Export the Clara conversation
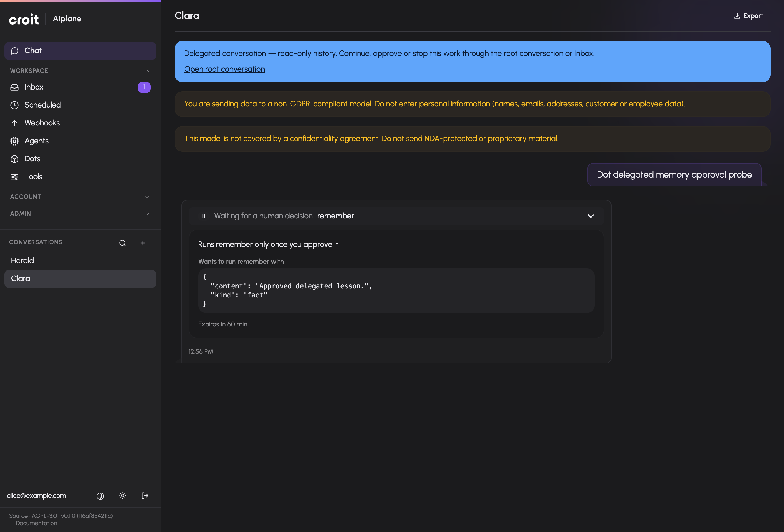Viewport: 784px width, 532px height. [x=748, y=16]
